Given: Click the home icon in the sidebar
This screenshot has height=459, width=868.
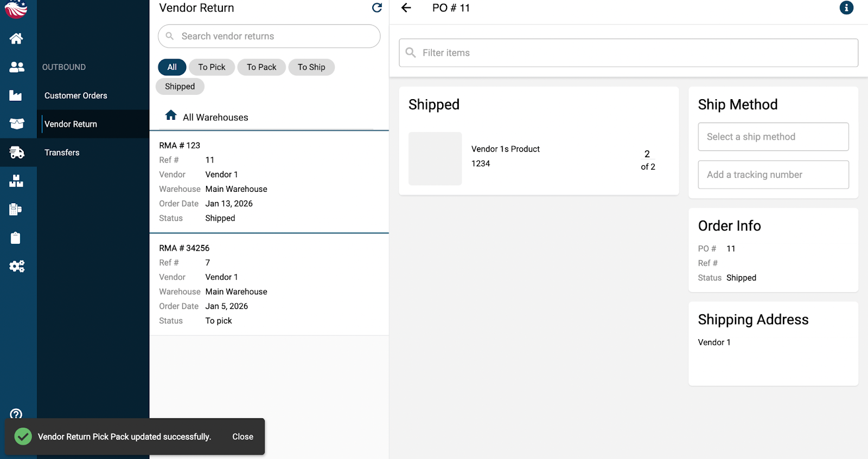Looking at the screenshot, I should (16, 38).
